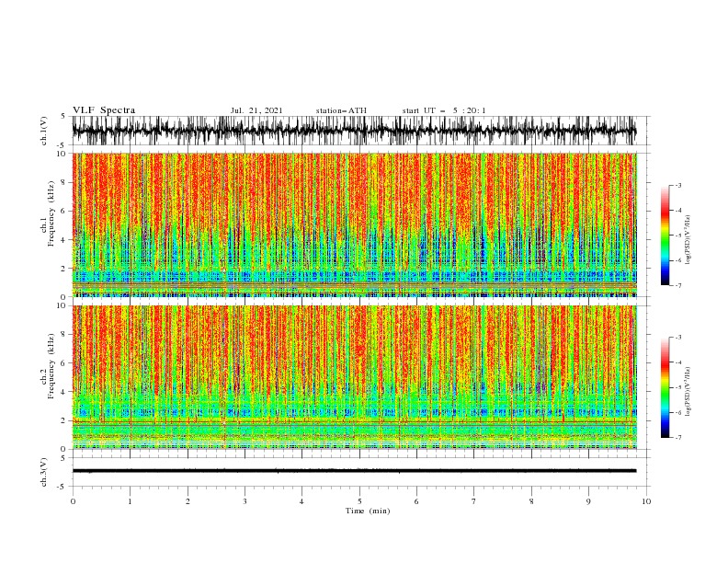Screen dimensions: 728x563
Task: Click the 'station=ATH' label
Action: [341, 110]
